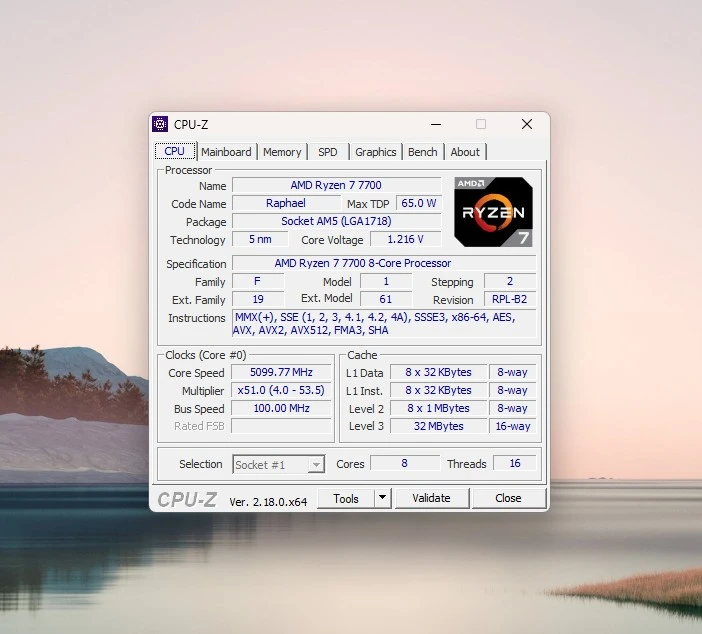702x634 pixels.
Task: Click the Model value '1'
Action: (385, 281)
